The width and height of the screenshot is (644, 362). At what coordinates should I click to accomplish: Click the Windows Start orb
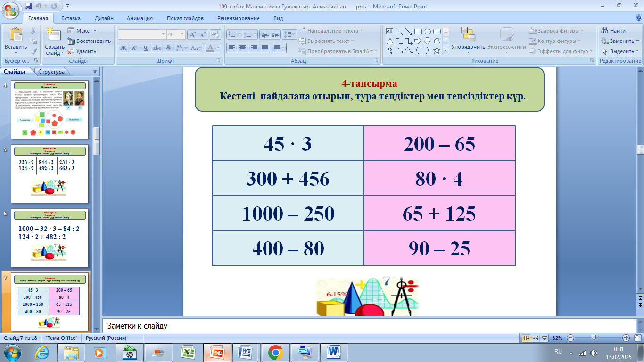[x=12, y=352]
